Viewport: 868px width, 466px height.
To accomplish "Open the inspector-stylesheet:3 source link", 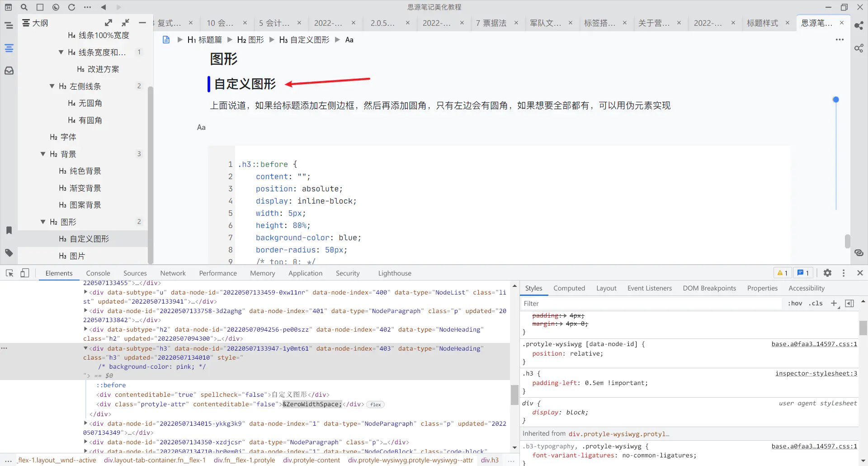I will 816,373.
